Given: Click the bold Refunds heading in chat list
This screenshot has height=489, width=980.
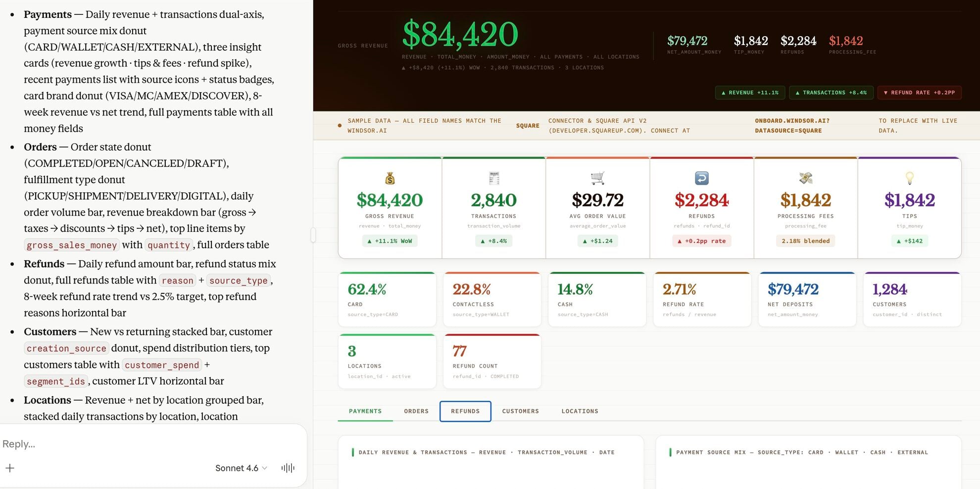Looking at the screenshot, I should 44,264.
